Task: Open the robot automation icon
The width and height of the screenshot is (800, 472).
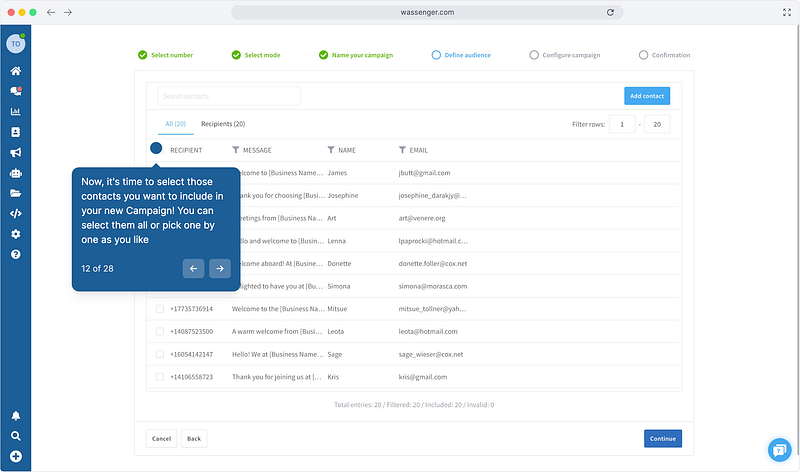Action: coord(15,173)
